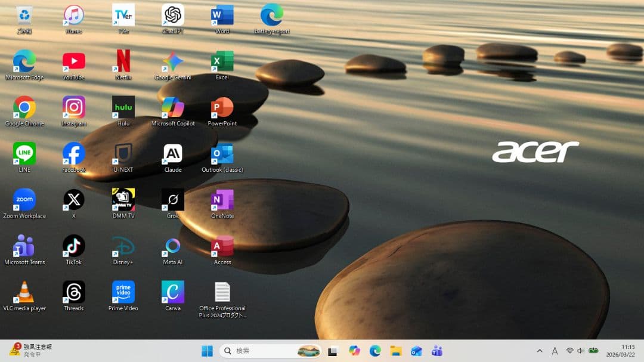This screenshot has height=362, width=644.
Task: Expand the hidden system tray icons chevron
Action: coord(540,351)
